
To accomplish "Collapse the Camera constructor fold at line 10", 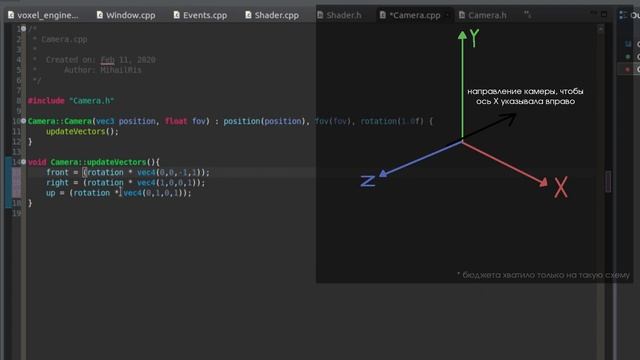I will [x=23, y=121].
